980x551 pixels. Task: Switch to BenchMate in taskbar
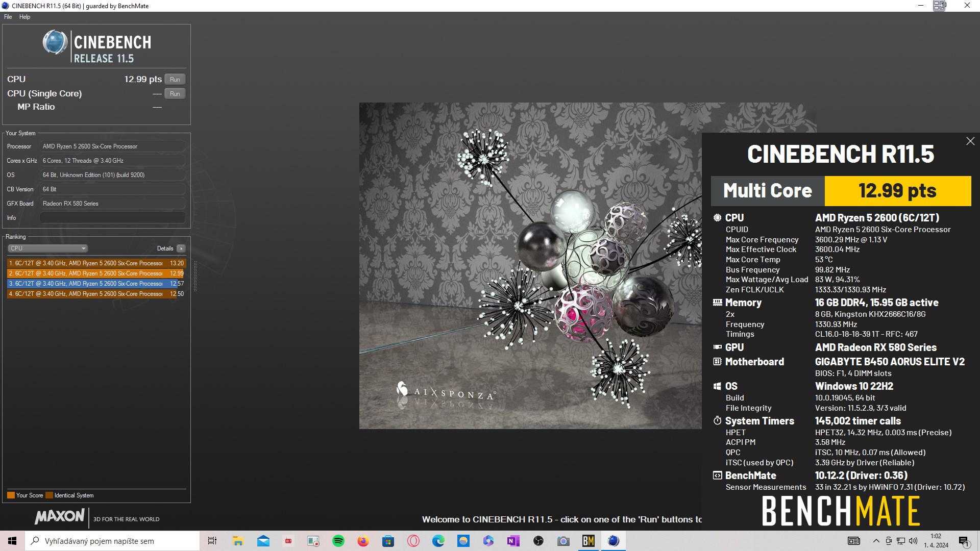[x=589, y=541]
